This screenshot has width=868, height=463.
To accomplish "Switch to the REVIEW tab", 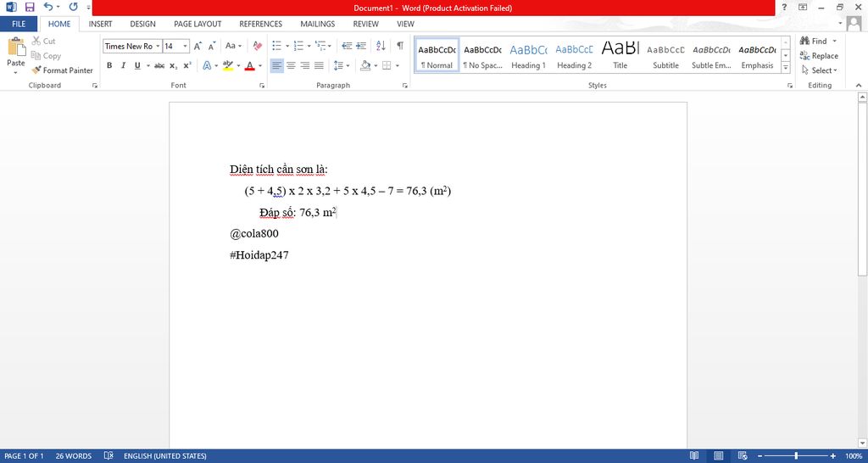I will point(366,24).
